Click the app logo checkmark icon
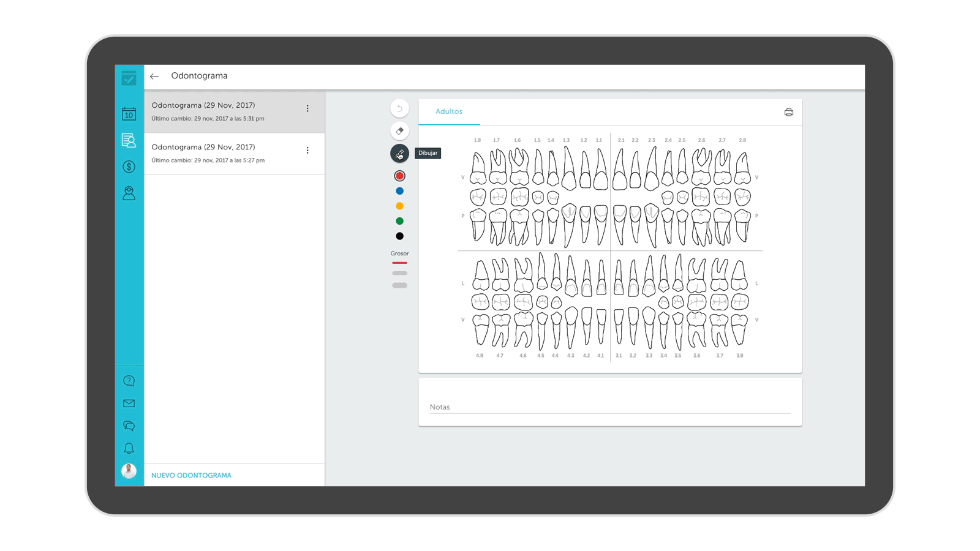This screenshot has width=980, height=551. tap(129, 78)
